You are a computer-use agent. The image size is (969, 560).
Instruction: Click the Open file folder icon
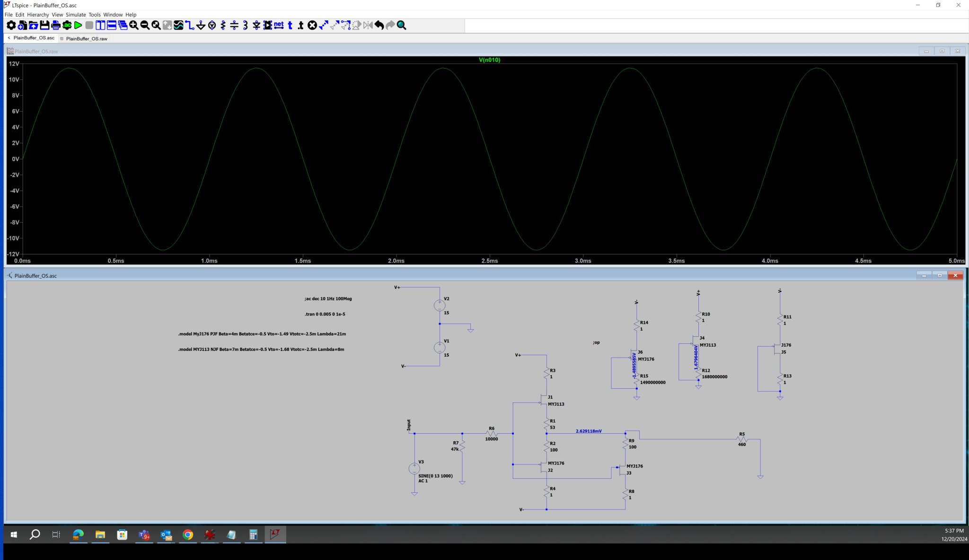pos(33,26)
